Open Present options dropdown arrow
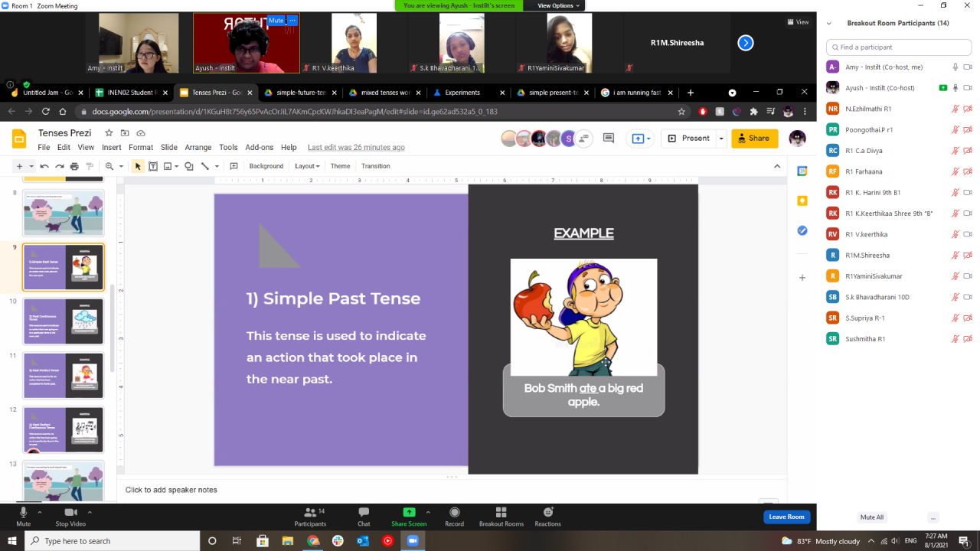 point(720,139)
